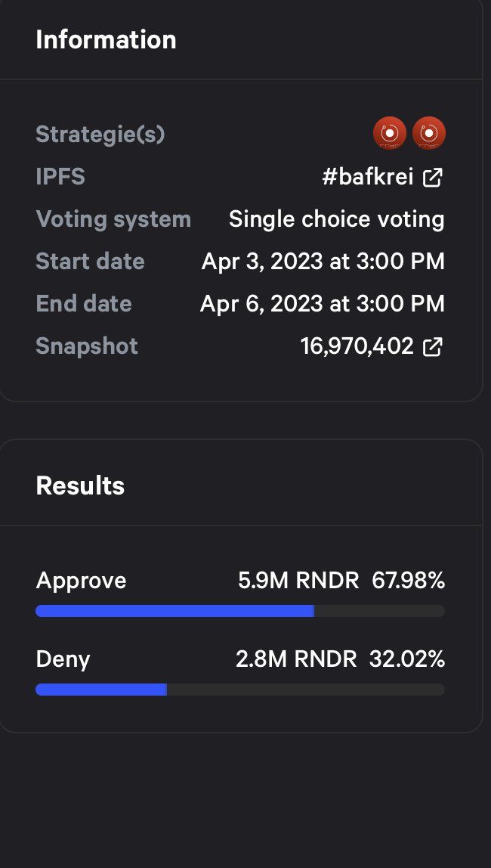Click the Deny result progress bar

point(240,690)
